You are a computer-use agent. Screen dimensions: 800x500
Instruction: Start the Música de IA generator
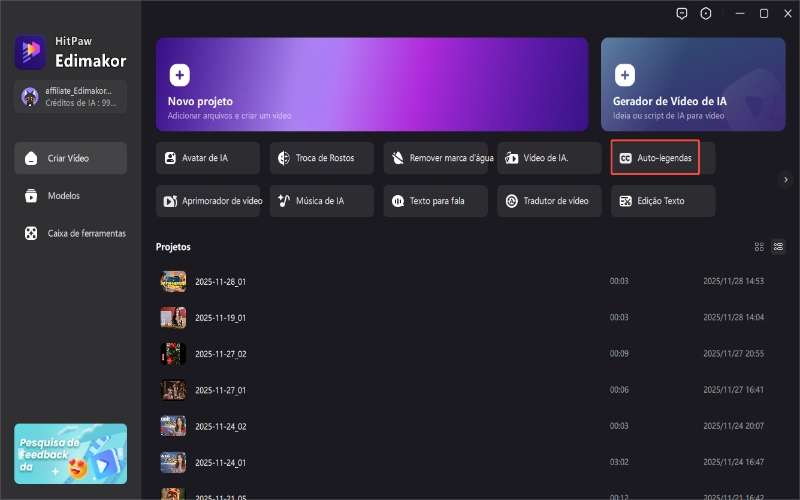(x=321, y=201)
